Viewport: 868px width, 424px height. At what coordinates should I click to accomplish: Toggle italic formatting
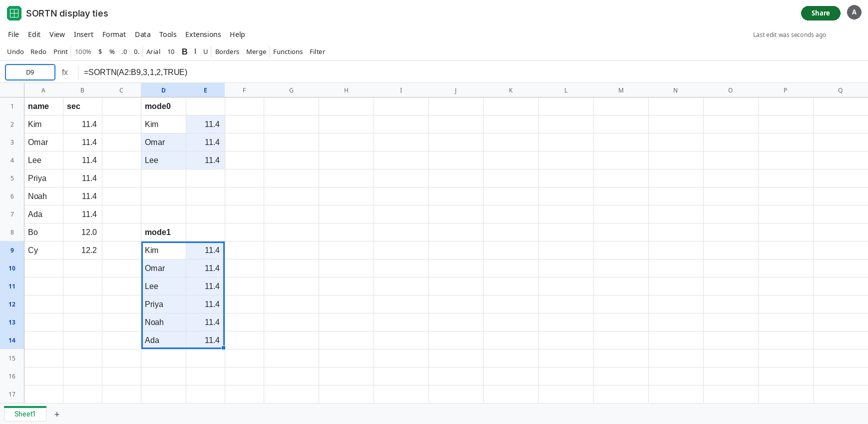click(195, 51)
